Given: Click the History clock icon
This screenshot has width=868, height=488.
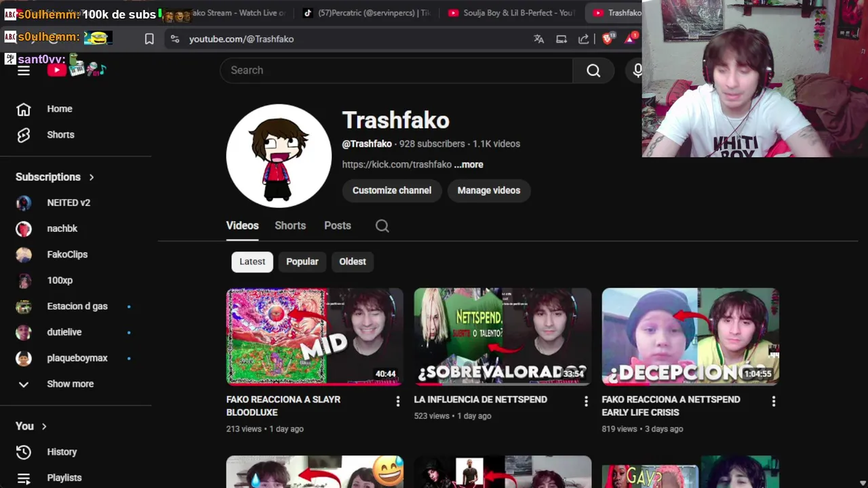Looking at the screenshot, I should [24, 452].
